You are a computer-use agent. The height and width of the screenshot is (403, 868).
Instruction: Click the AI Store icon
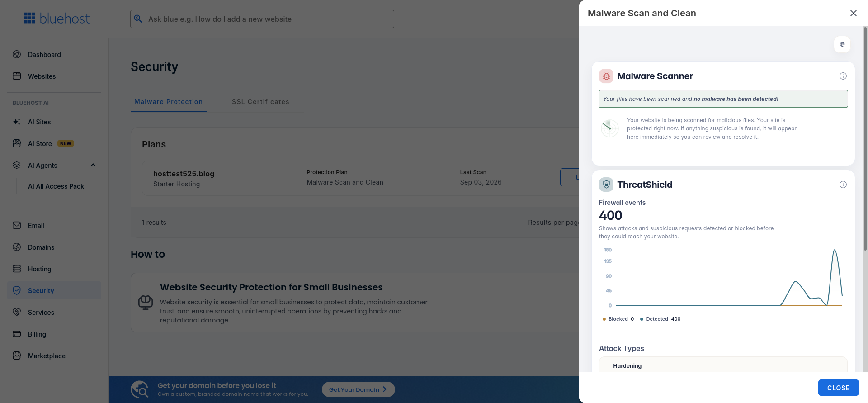17,143
